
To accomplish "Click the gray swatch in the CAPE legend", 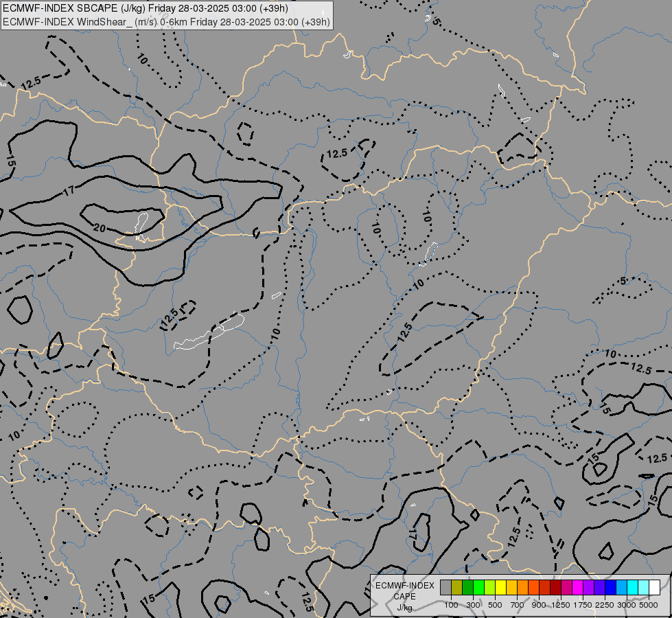I will coord(445,588).
